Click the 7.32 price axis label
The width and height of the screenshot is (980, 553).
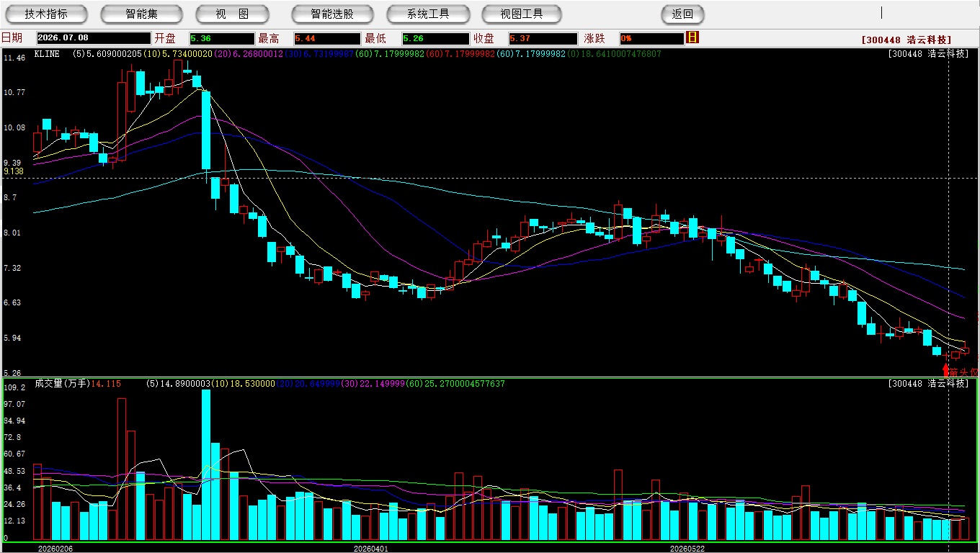(x=12, y=268)
